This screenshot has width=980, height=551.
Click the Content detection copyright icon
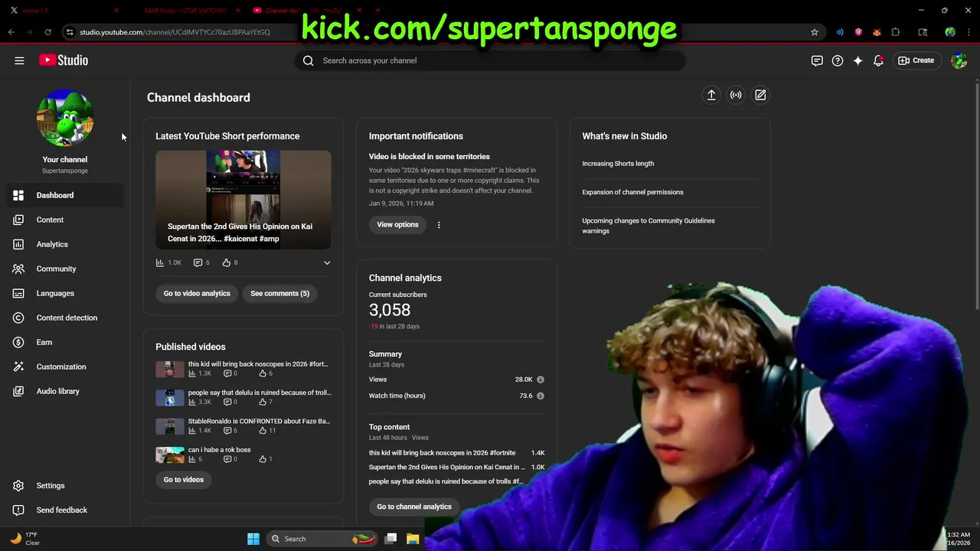(x=18, y=318)
